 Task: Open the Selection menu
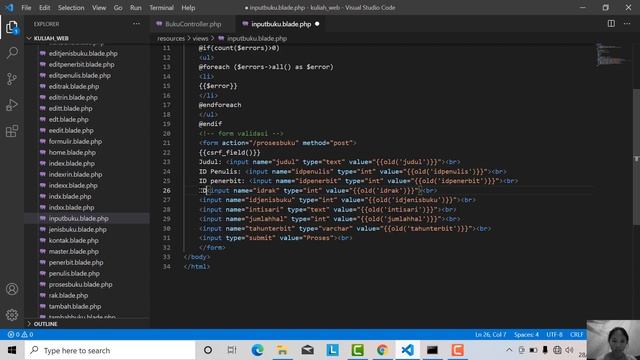click(71, 8)
